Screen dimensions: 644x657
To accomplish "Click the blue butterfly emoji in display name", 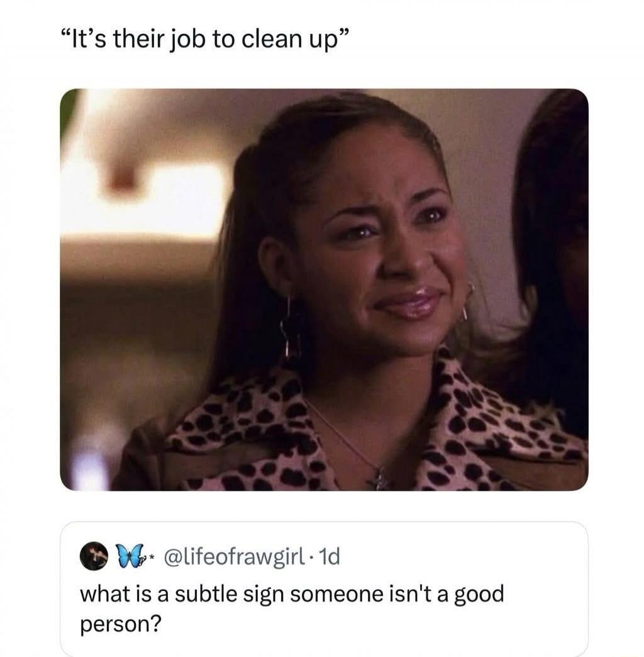I will pyautogui.click(x=128, y=556).
